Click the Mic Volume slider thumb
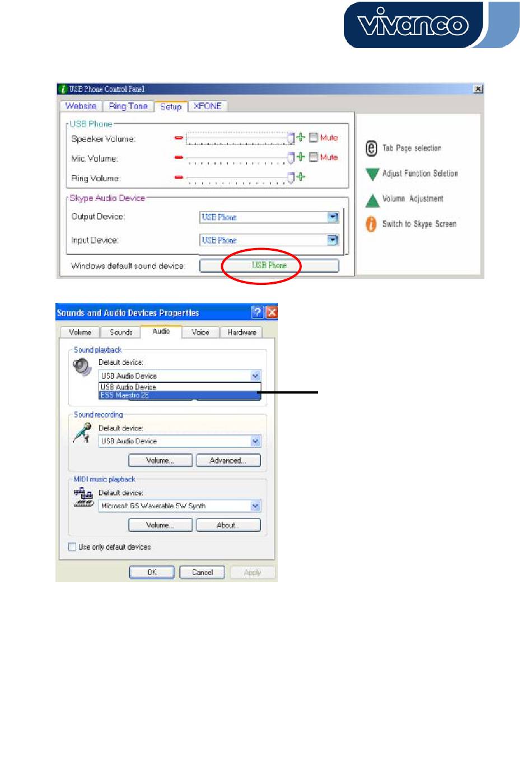This screenshot has width=532, height=772. coord(291,158)
